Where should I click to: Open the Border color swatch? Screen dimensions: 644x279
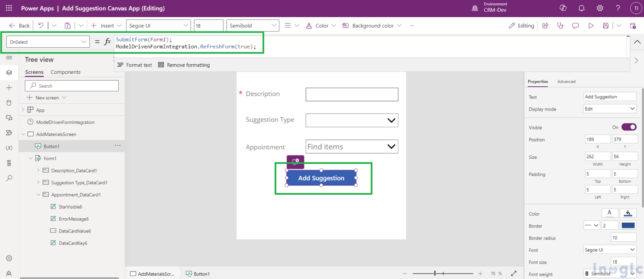point(628,225)
